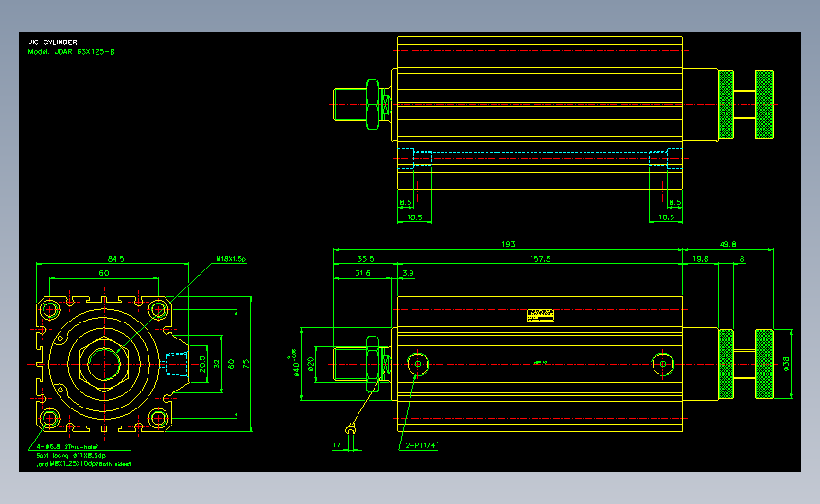Click the hex nut in the end view
This screenshot has width=820, height=504.
(x=104, y=364)
